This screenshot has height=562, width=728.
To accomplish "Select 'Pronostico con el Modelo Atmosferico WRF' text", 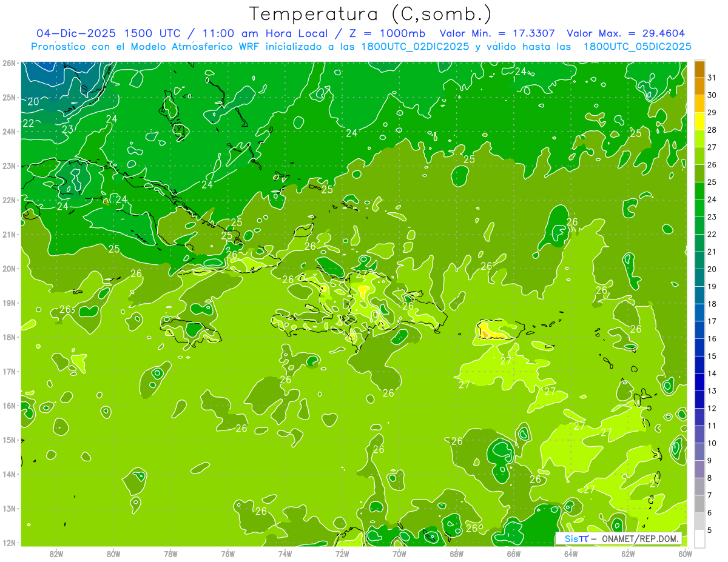I will point(147,47).
